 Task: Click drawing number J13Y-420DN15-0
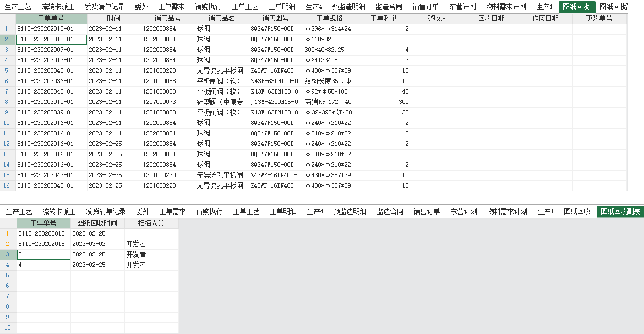pos(276,102)
